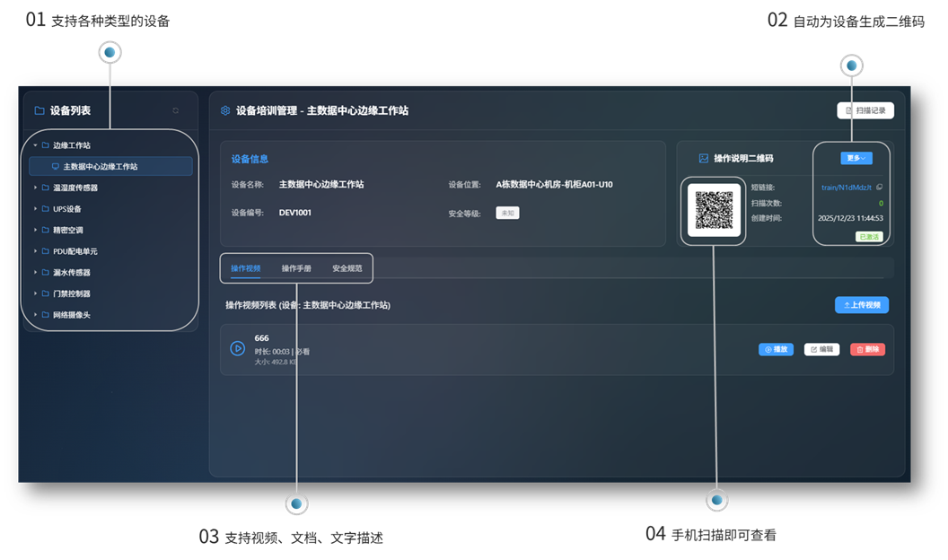This screenshot has width=948, height=560.
Task: Click the trash icon on the 删除 button
Action: pyautogui.click(x=861, y=349)
